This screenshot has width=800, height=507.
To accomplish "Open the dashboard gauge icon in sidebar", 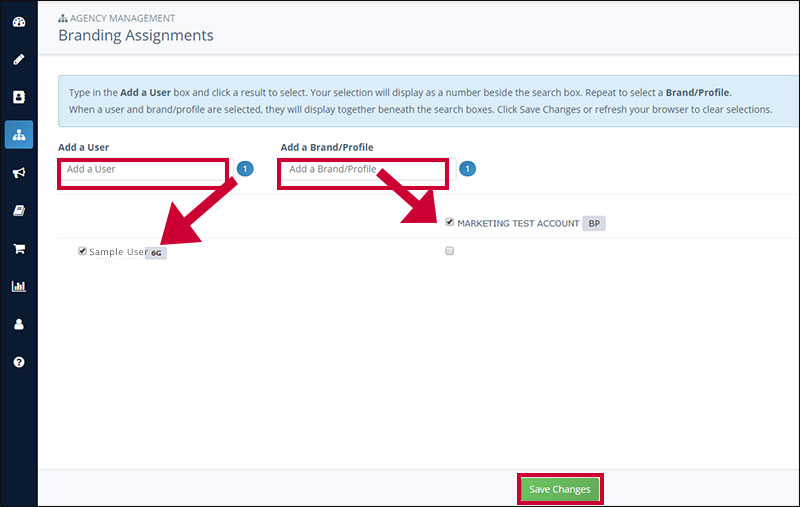I will coord(19,22).
